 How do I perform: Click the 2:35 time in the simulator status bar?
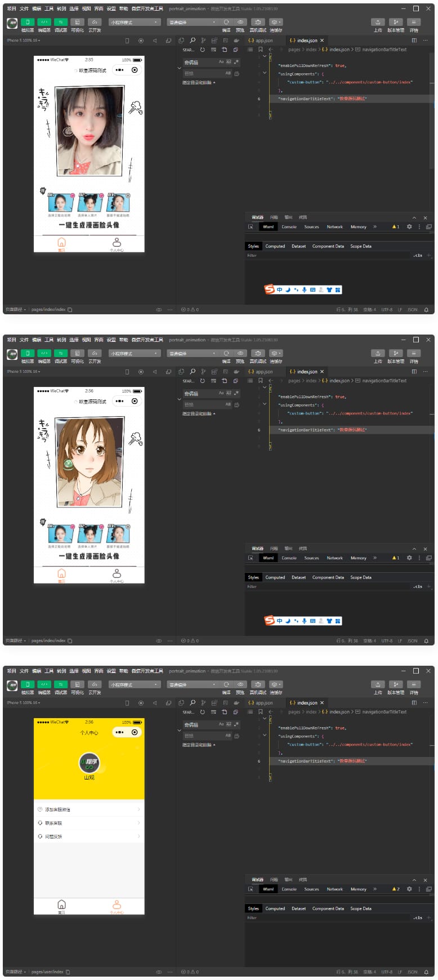tap(89, 60)
